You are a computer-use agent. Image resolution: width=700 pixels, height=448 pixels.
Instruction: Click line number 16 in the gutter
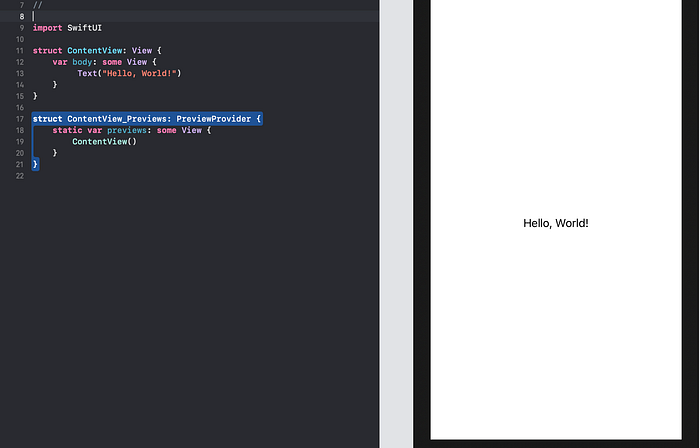20,108
